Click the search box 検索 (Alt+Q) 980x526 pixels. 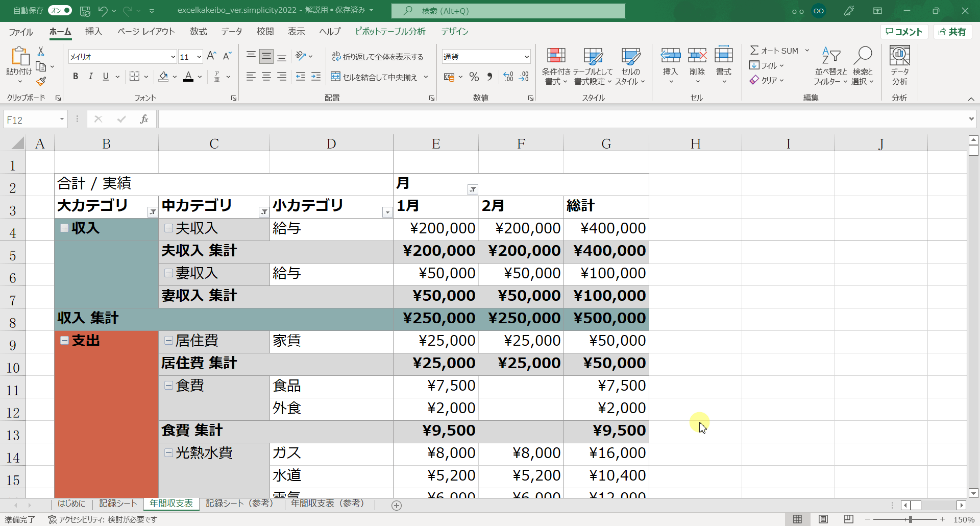point(508,11)
